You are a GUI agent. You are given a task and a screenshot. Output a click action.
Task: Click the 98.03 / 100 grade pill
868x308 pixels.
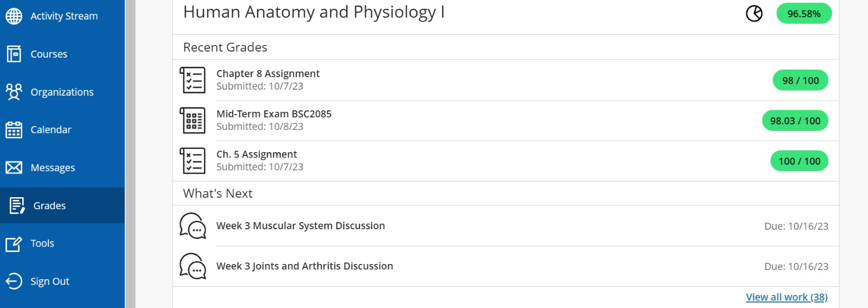tap(795, 121)
